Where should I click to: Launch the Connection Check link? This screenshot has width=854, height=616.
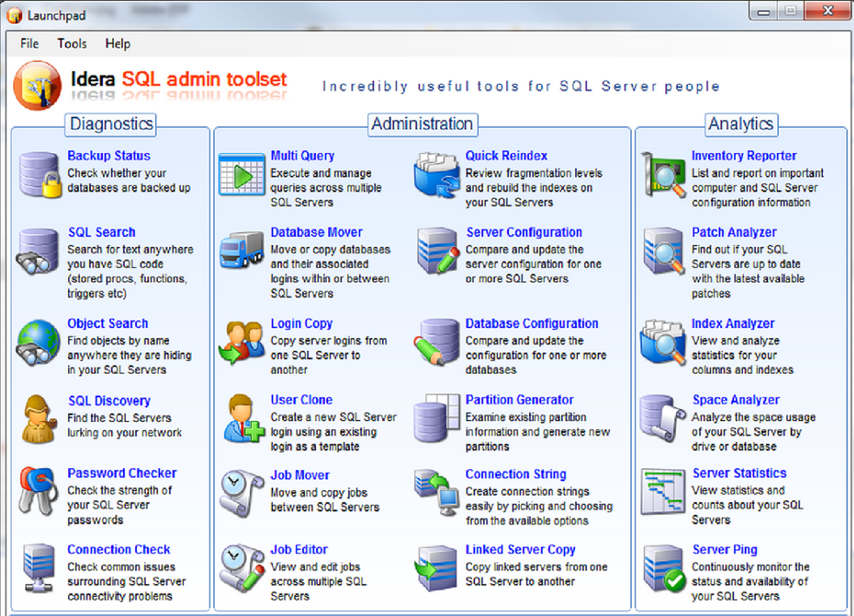(119, 550)
